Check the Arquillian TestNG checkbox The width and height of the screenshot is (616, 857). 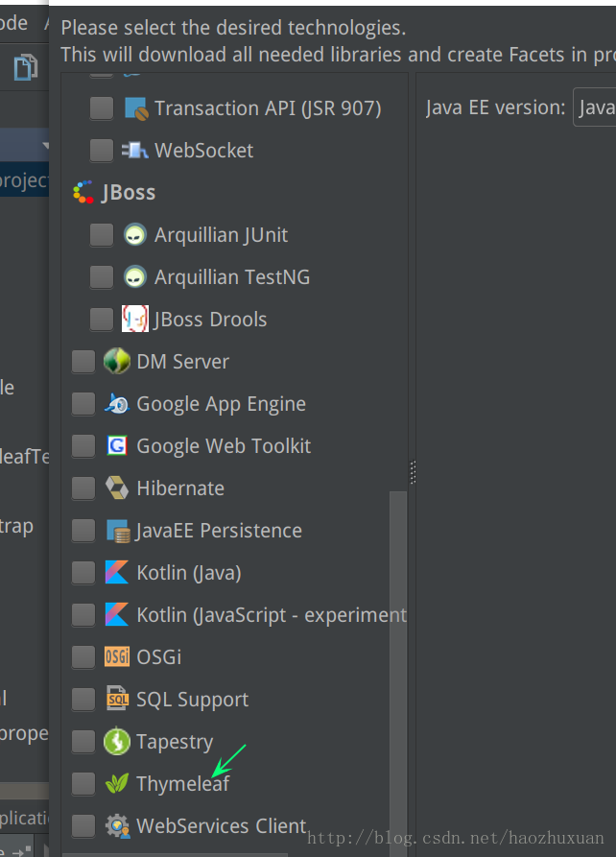tap(102, 277)
